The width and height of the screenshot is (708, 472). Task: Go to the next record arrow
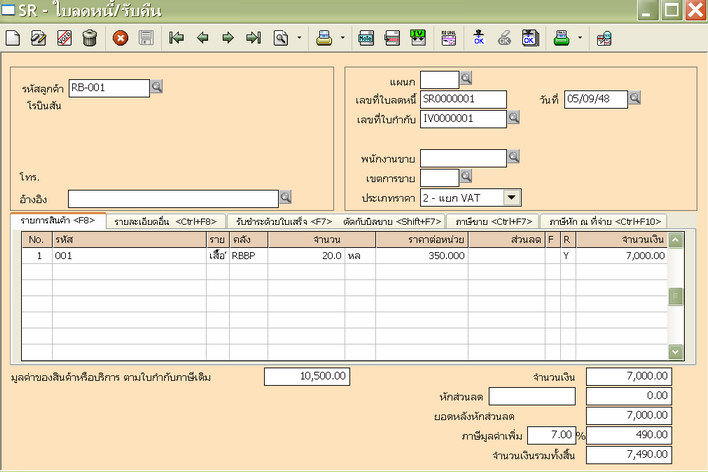[x=228, y=39]
